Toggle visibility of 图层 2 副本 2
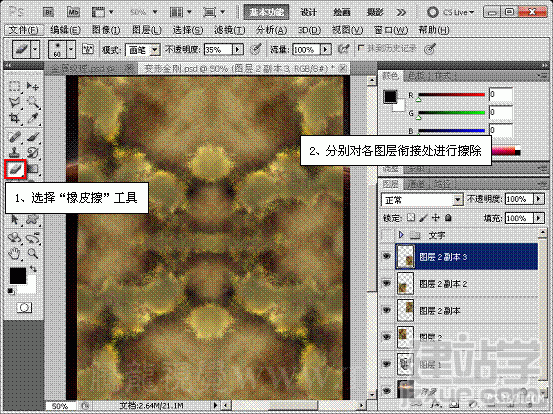 tap(387, 283)
